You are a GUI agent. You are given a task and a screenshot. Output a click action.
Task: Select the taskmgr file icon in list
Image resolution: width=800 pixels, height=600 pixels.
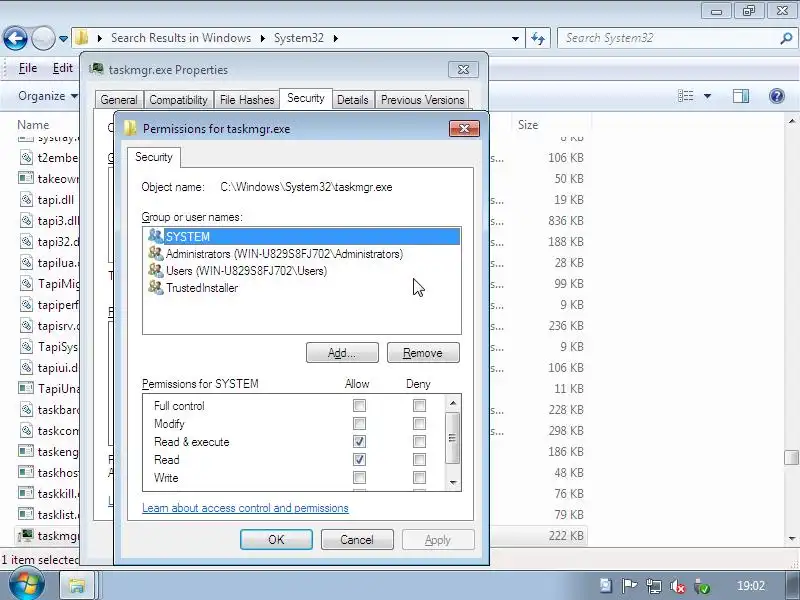point(26,536)
